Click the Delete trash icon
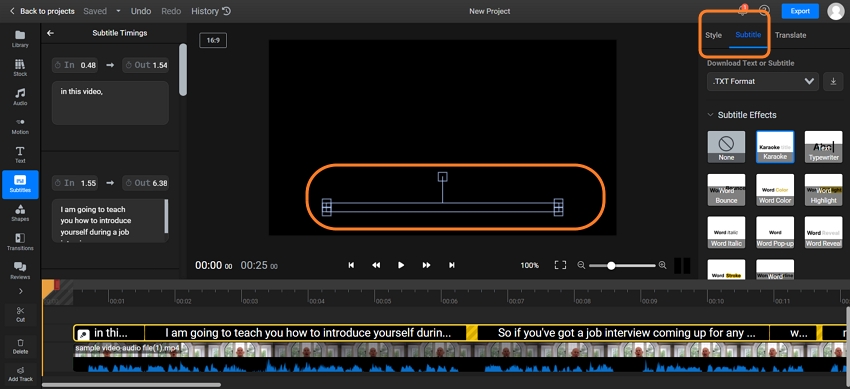This screenshot has height=389, width=850. click(x=20, y=346)
